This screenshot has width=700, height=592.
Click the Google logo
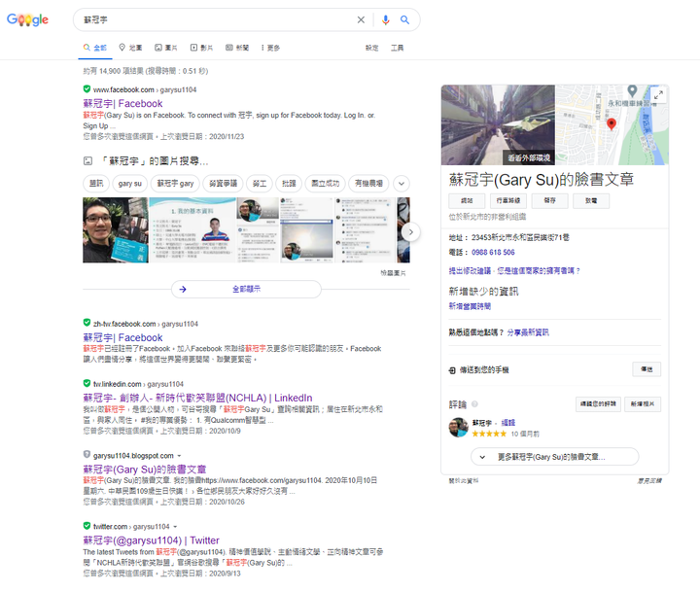tap(27, 19)
